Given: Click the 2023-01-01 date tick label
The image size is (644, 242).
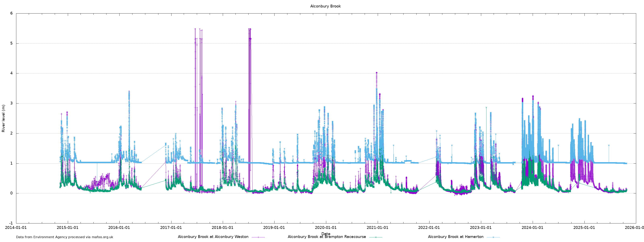Looking at the screenshot, I should [481, 227].
